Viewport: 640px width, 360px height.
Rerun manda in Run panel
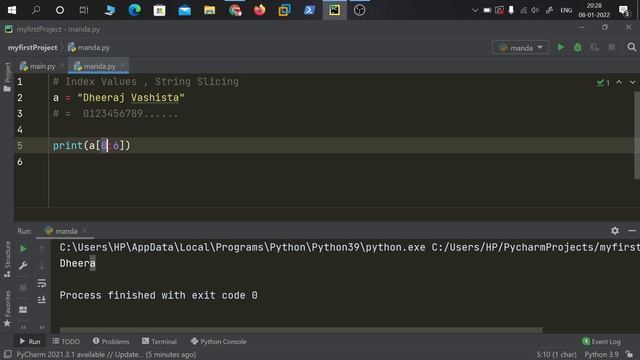coord(23,248)
